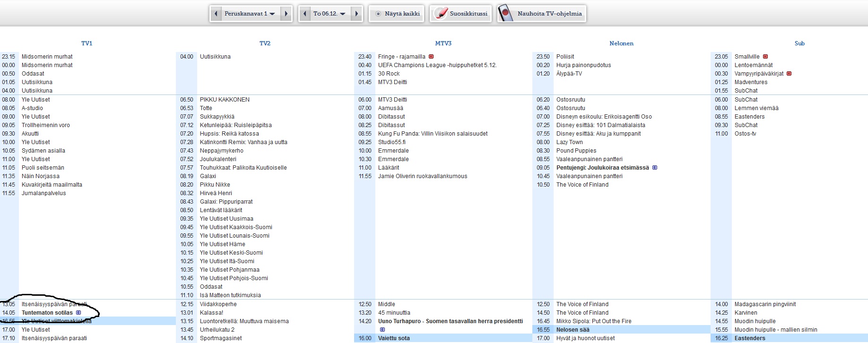Click blue icon beside Tuntematon sotilas
The width and height of the screenshot is (868, 343).
tap(78, 313)
